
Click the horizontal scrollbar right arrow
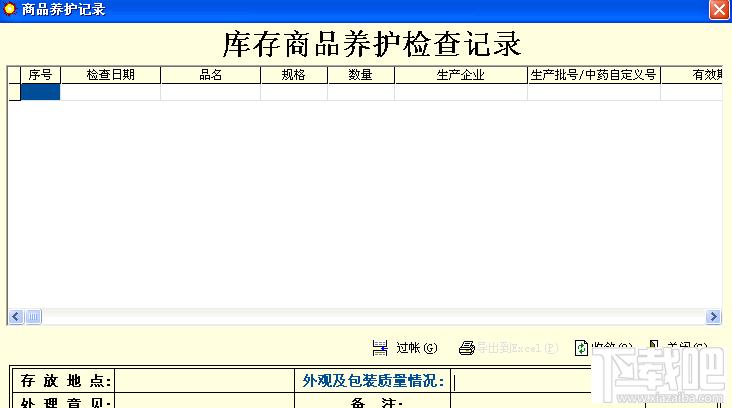tap(713, 317)
